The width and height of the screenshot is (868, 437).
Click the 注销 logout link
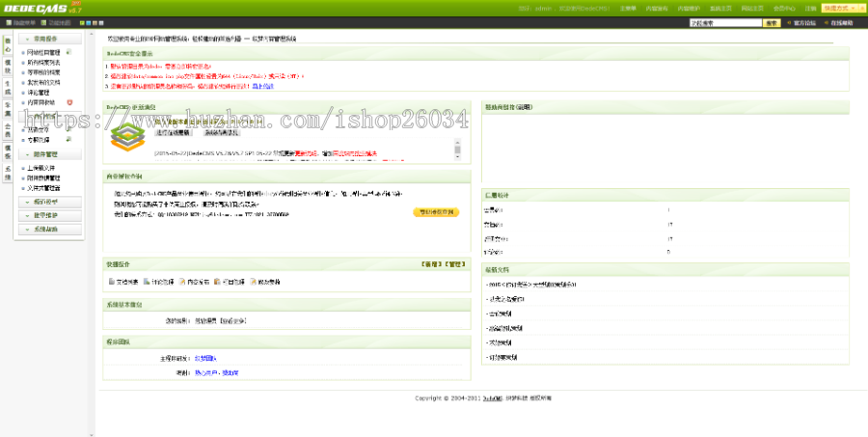[x=810, y=9]
